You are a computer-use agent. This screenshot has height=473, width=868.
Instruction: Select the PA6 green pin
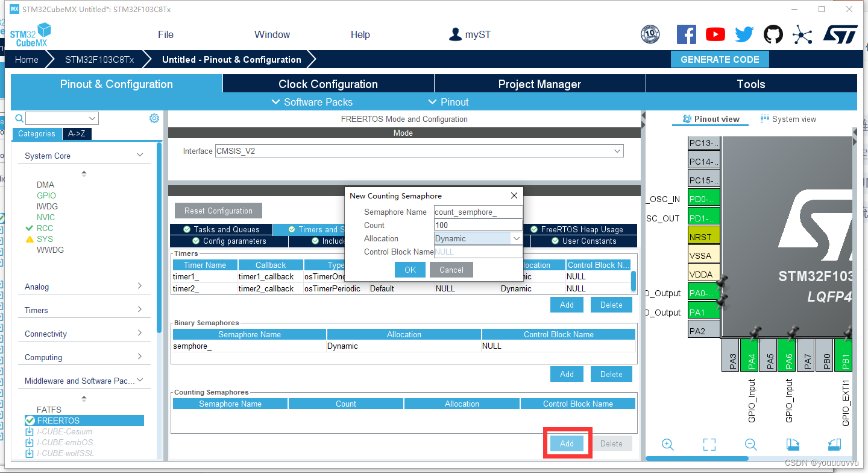click(788, 355)
